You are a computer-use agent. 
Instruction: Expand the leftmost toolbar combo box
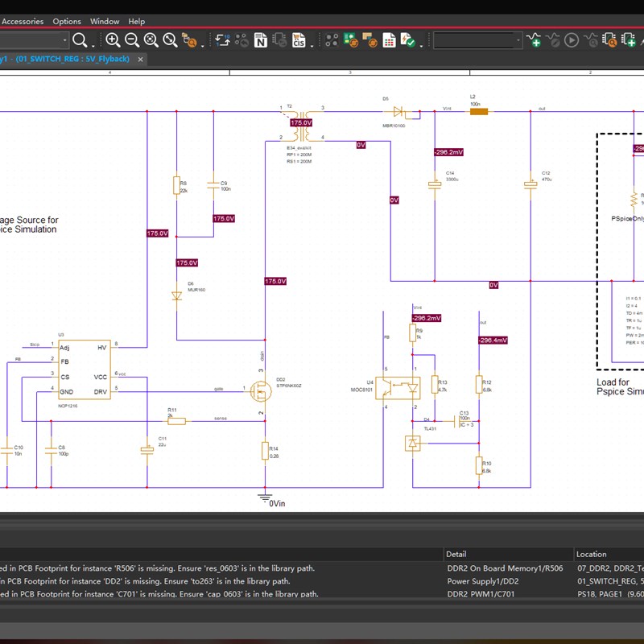tap(64, 40)
